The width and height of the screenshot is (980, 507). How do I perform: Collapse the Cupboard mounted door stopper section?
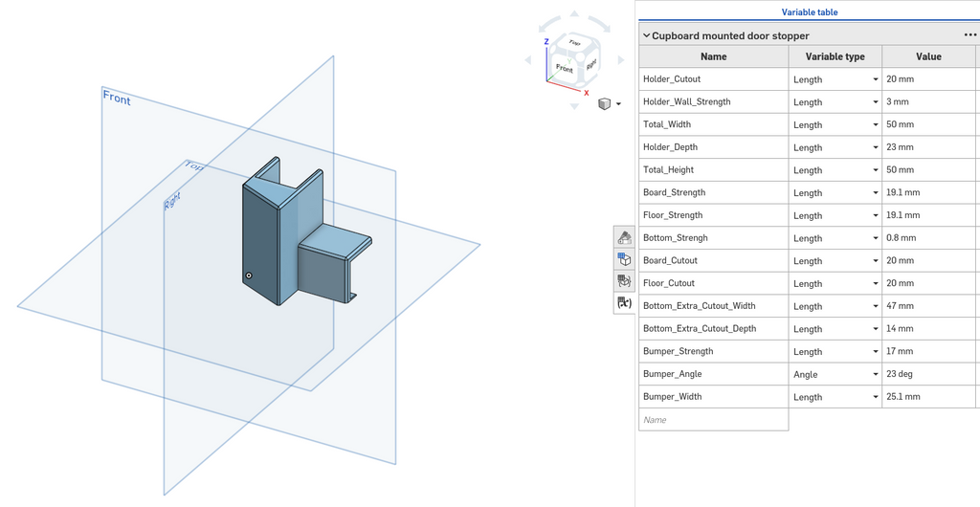coord(646,35)
